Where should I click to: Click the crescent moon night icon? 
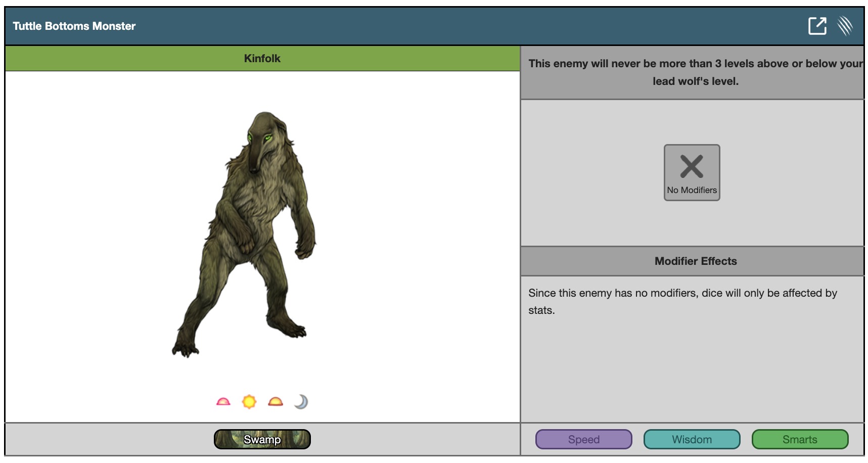tap(301, 402)
